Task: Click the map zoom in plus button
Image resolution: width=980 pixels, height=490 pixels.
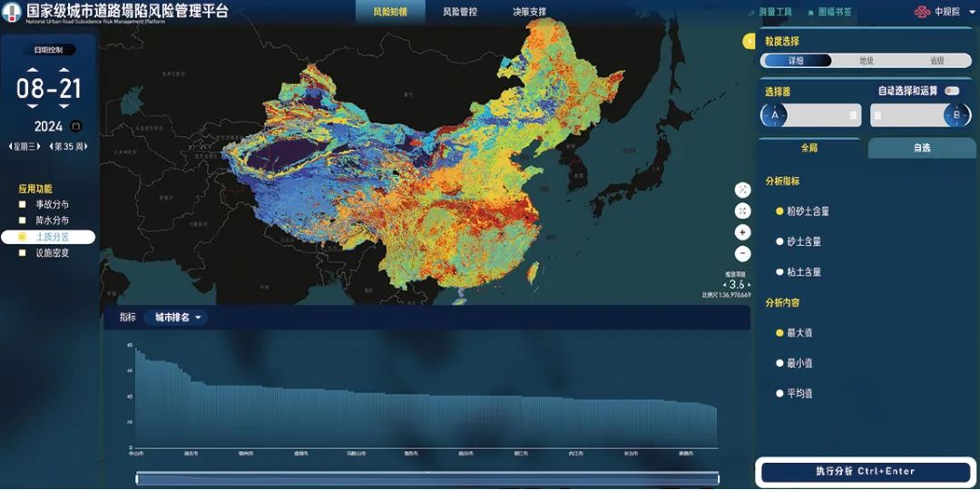Action: [x=742, y=232]
